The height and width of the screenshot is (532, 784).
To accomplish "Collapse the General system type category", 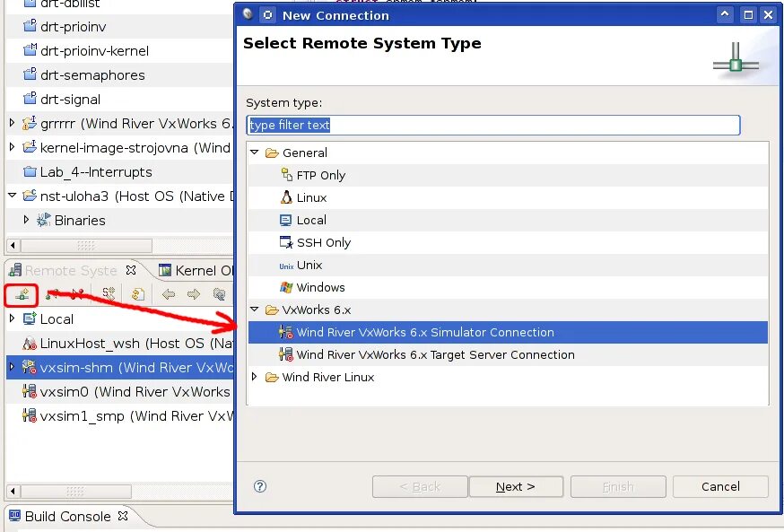I will (255, 152).
